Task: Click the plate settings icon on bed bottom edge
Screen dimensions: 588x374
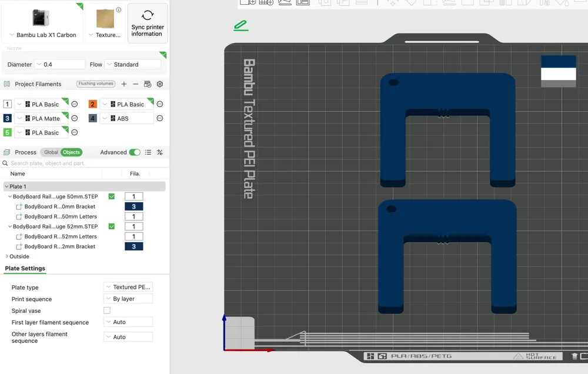Action: (382, 356)
